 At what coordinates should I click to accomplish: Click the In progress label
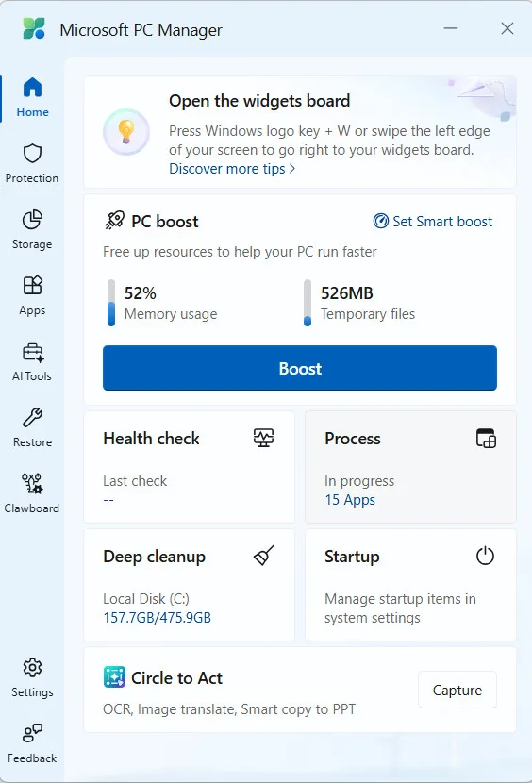(x=359, y=481)
